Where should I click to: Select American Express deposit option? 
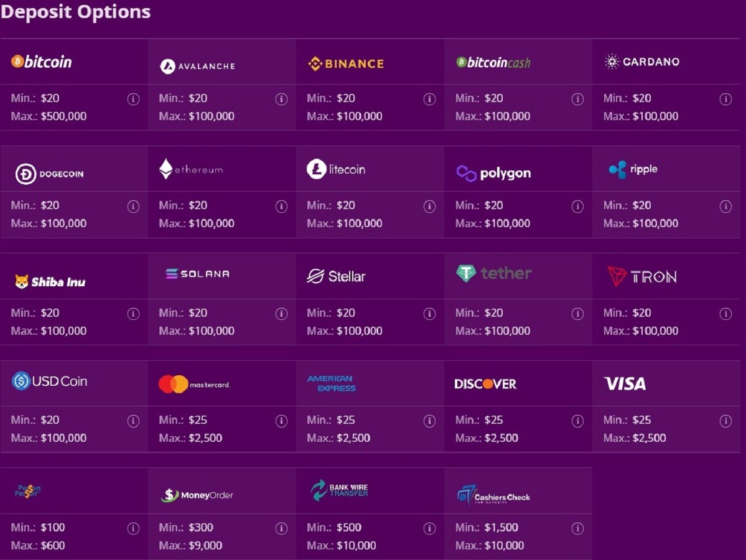332,383
